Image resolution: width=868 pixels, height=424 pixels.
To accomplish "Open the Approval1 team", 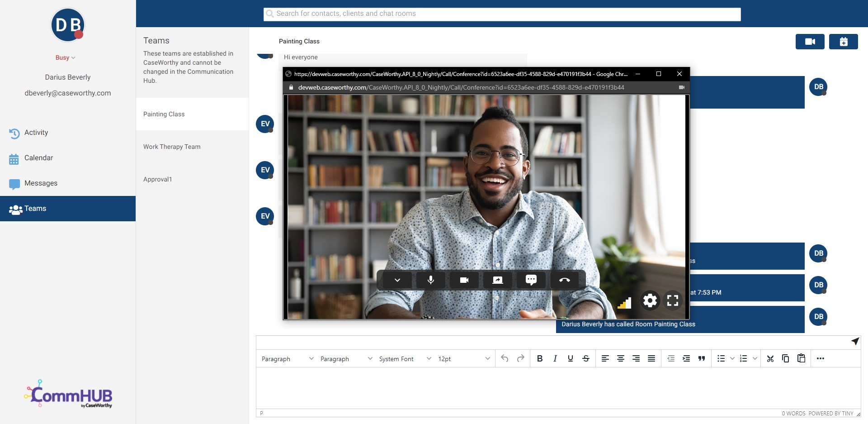I will [x=158, y=179].
